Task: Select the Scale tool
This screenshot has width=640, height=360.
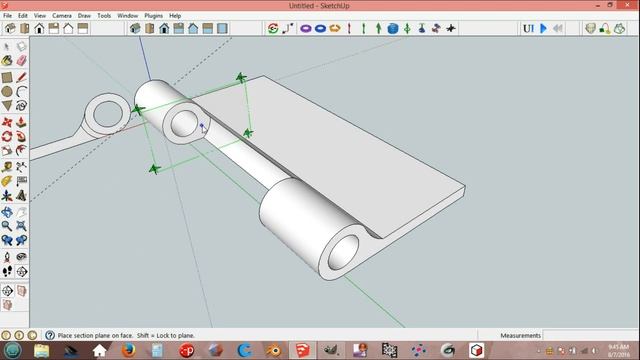Action: 7,151
